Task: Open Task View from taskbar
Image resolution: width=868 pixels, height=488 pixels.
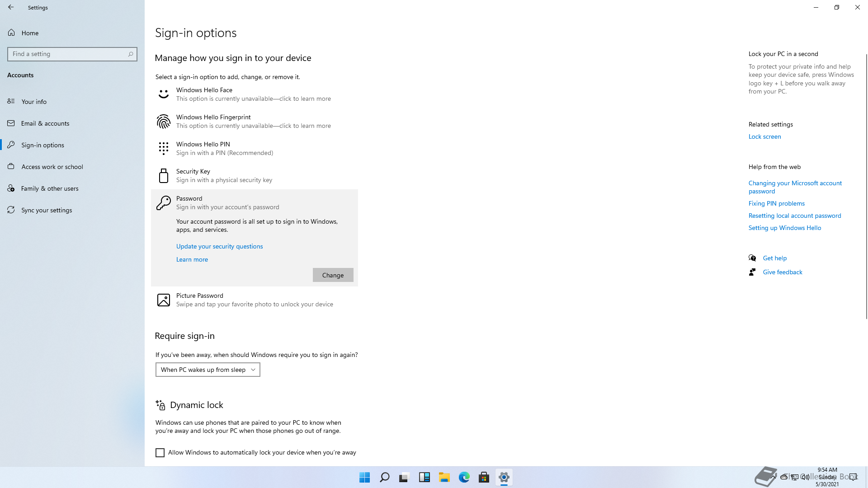Action: pyautogui.click(x=404, y=477)
